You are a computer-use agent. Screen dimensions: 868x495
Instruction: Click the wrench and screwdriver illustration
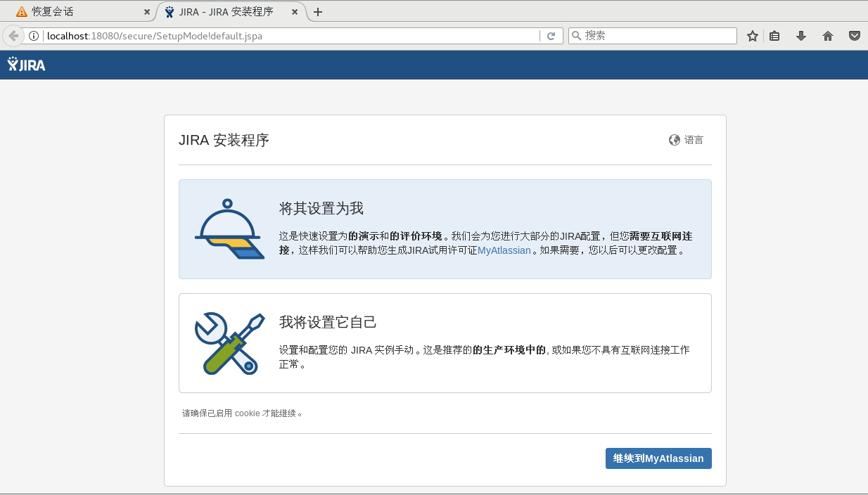click(229, 344)
